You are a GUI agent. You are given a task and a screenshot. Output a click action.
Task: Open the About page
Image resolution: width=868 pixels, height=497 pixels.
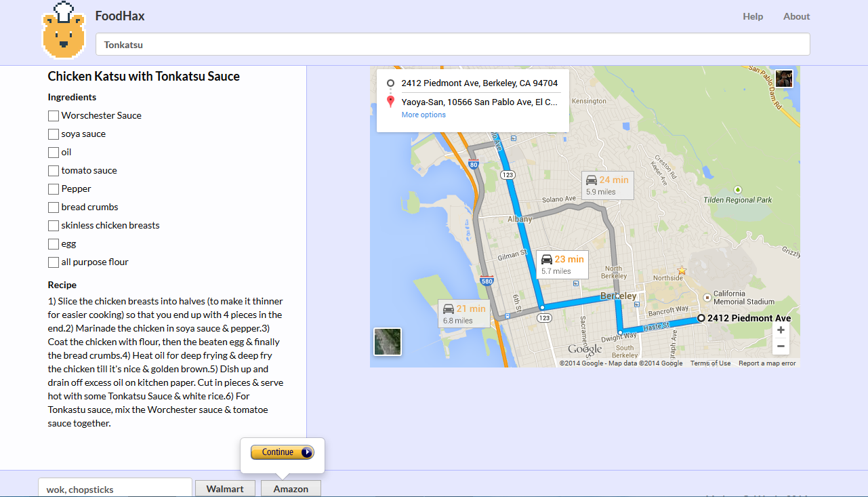point(797,16)
